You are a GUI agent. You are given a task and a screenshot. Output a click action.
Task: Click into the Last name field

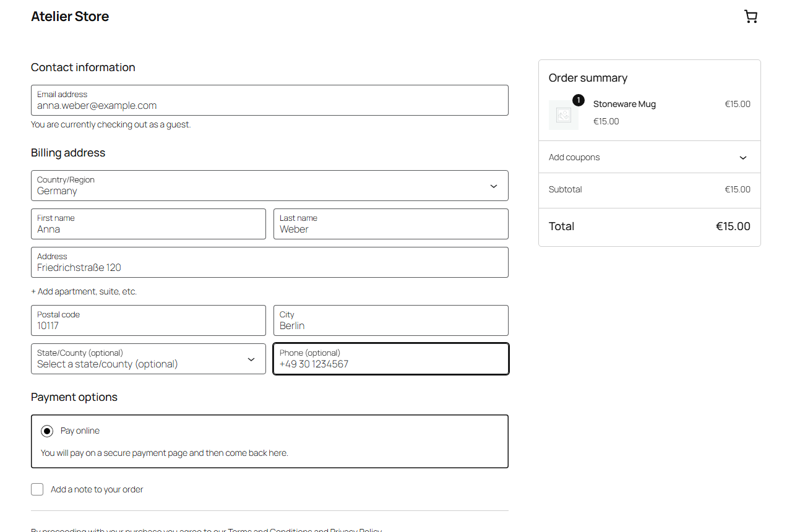pyautogui.click(x=391, y=224)
